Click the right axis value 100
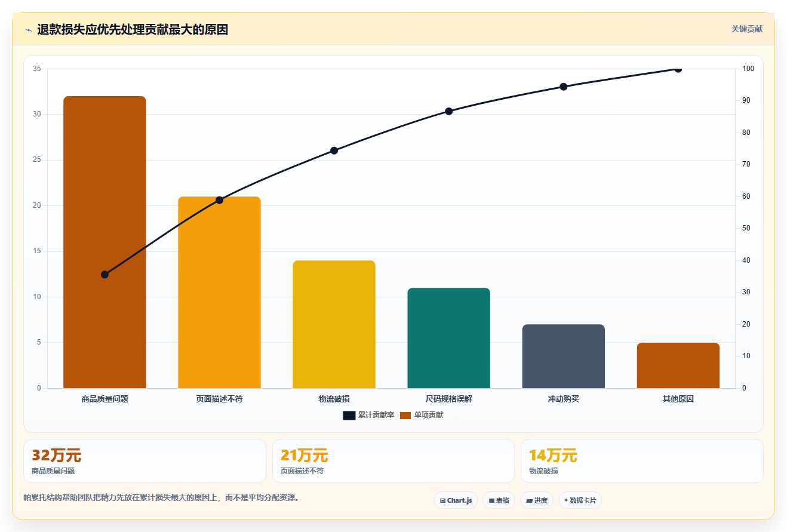Screen dimensions: 787x532 tap(748, 69)
